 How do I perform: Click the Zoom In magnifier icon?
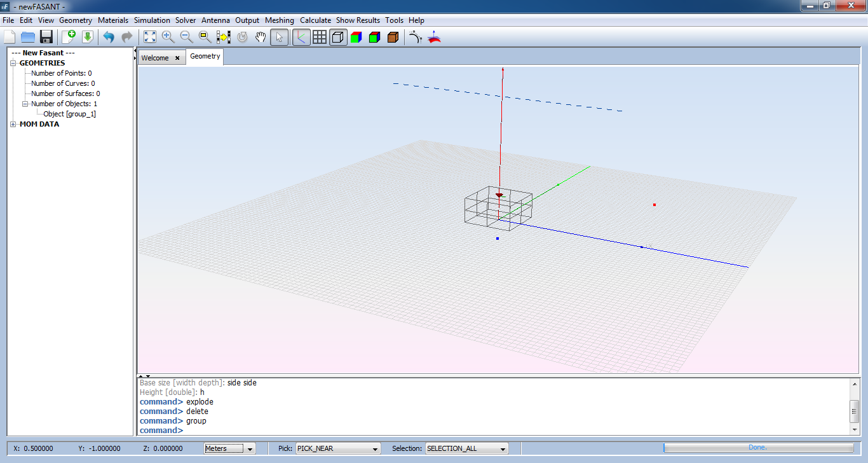click(168, 37)
